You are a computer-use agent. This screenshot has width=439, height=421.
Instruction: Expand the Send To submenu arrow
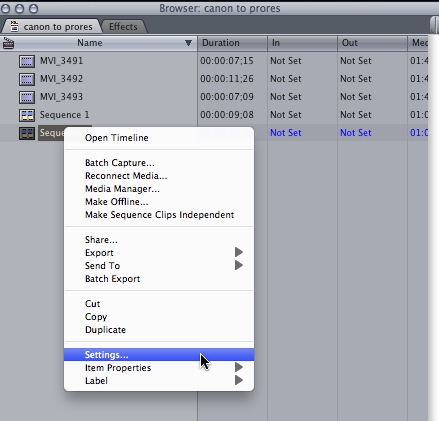[239, 265]
